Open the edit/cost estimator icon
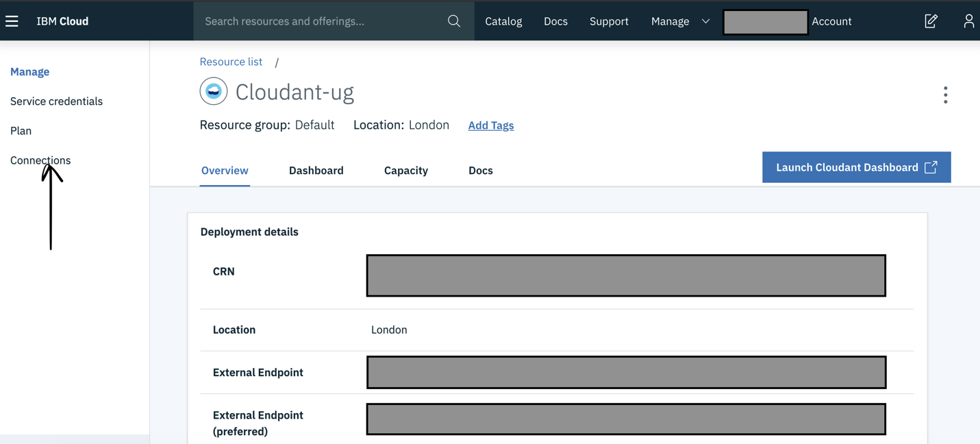The width and height of the screenshot is (980, 444). coord(931,21)
